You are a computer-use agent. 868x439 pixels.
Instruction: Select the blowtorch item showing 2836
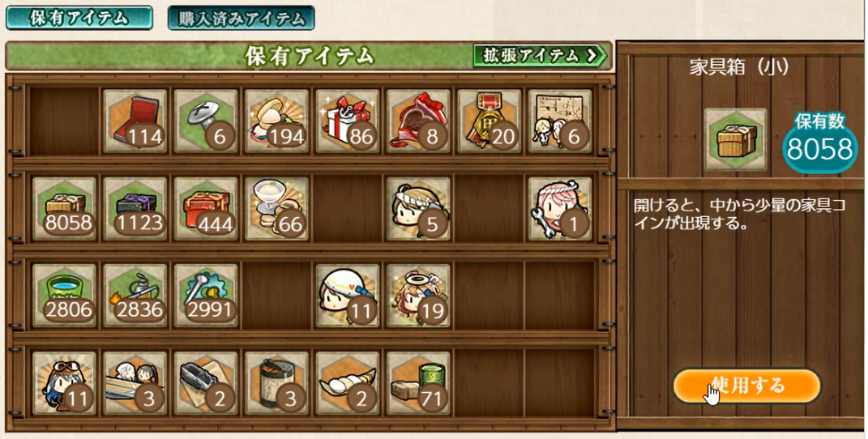[135, 296]
